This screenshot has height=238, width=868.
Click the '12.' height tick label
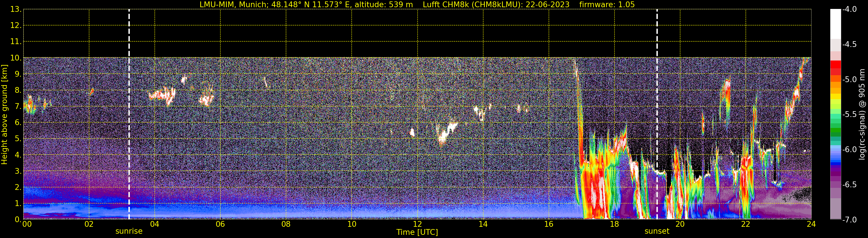click(x=16, y=25)
